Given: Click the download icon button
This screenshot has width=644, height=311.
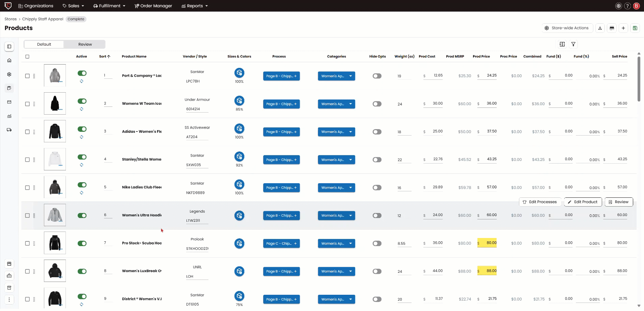Looking at the screenshot, I should click(x=600, y=28).
